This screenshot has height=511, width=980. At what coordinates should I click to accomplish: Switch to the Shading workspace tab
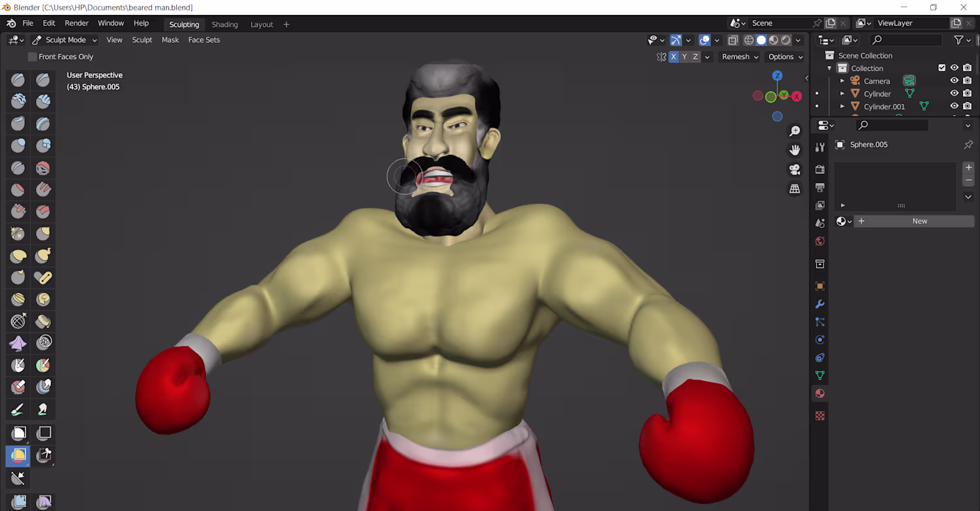pos(225,24)
